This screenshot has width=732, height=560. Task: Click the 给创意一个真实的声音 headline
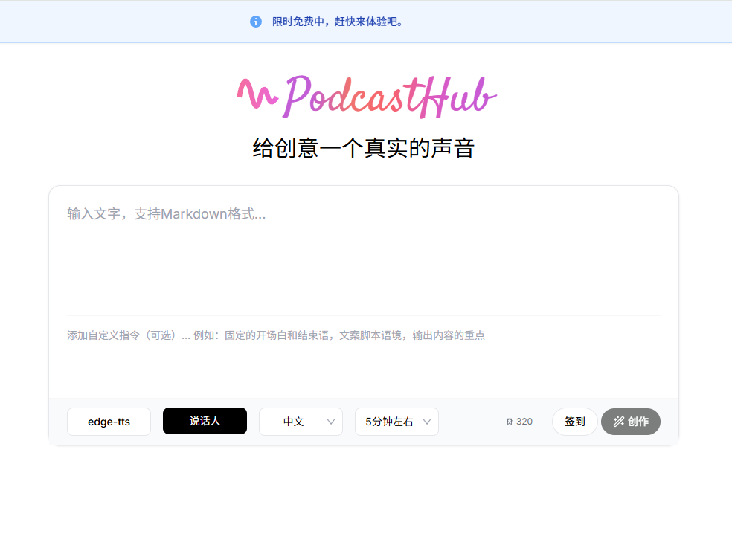click(x=364, y=148)
